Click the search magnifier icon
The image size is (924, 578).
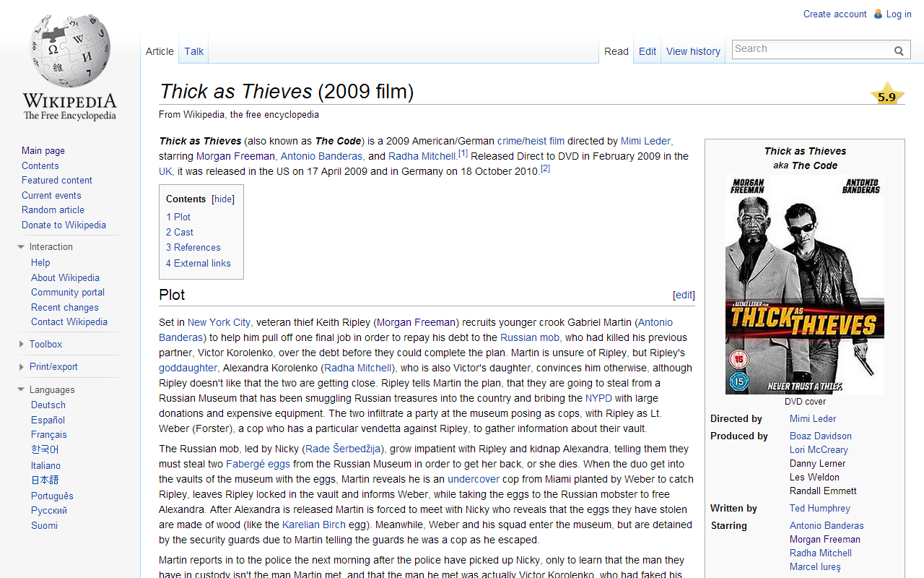tap(899, 51)
